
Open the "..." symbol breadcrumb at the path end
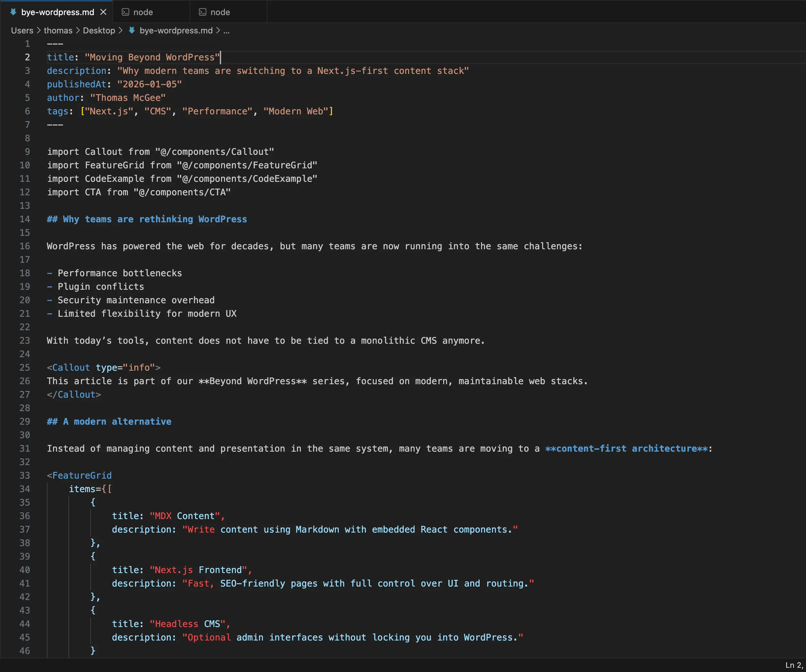(227, 31)
